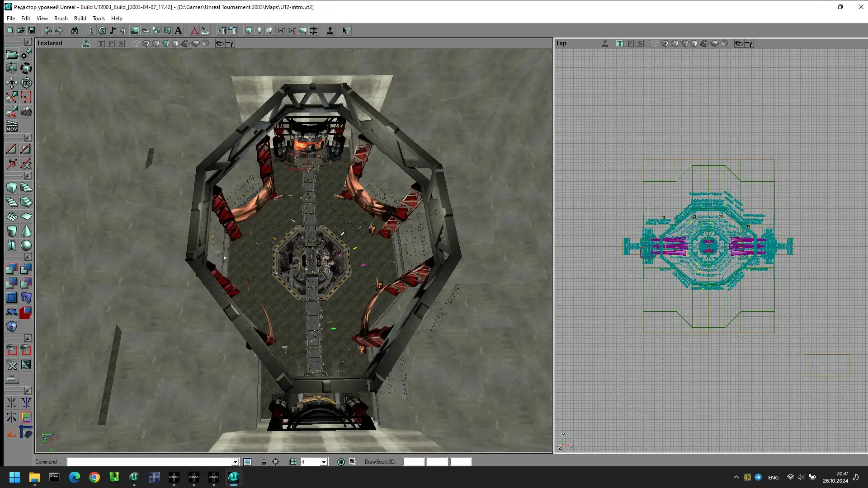
Task: Toggle realtime preview in Top viewport
Action: (605, 43)
